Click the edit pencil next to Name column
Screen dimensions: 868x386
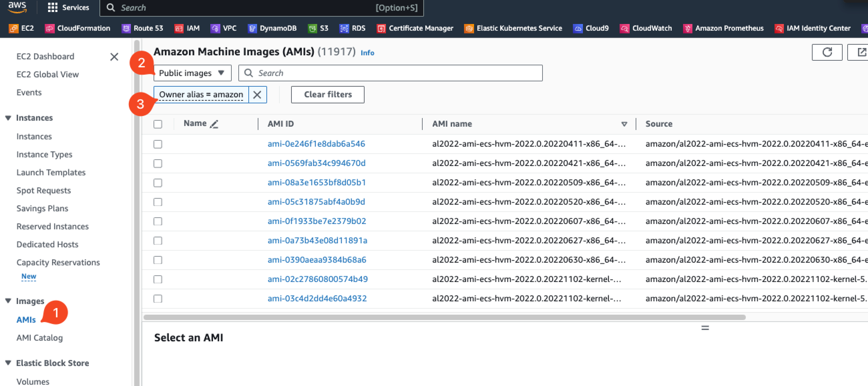[214, 124]
